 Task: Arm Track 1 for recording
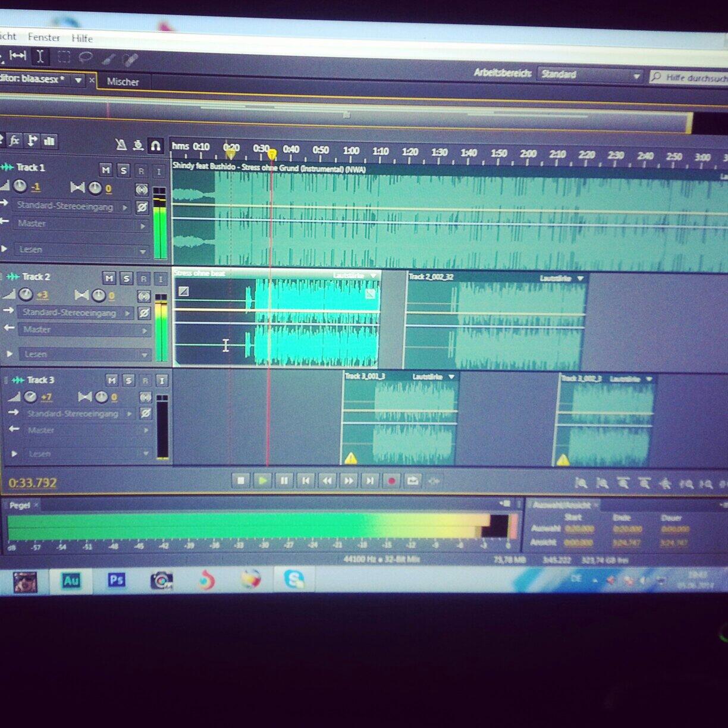[141, 171]
